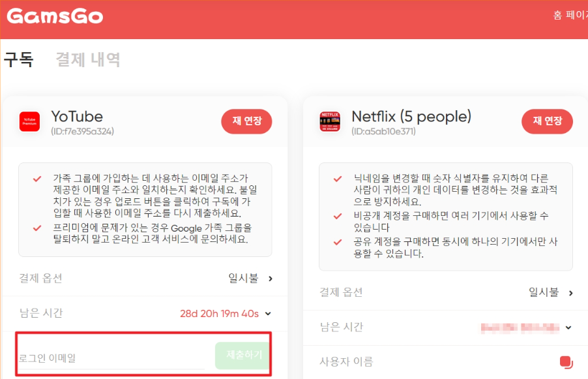Click the YoTube 결제 옵션 label

tap(40, 279)
